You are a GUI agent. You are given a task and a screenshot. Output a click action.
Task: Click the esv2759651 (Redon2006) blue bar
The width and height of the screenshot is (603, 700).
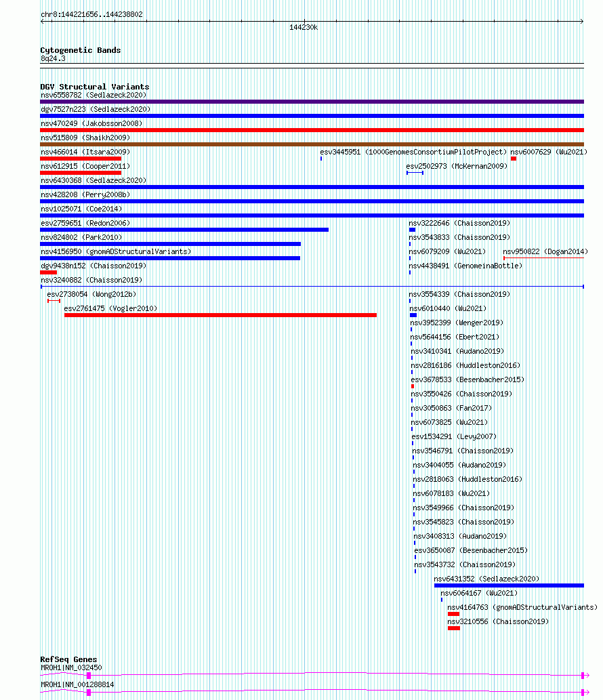184,230
